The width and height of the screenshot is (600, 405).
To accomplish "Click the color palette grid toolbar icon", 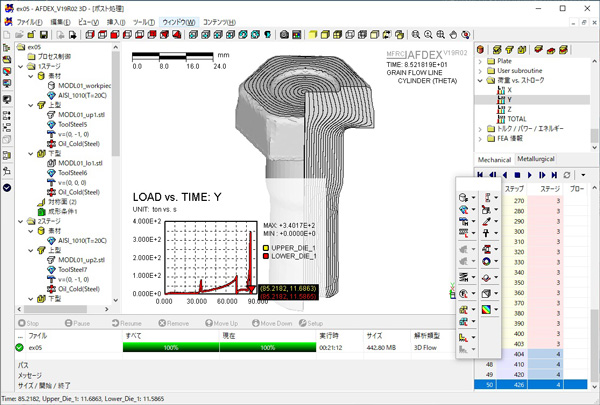I will 297,35.
